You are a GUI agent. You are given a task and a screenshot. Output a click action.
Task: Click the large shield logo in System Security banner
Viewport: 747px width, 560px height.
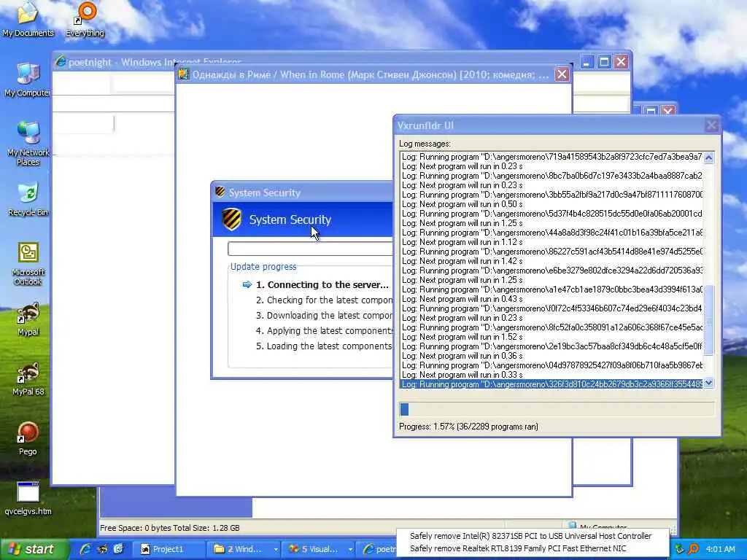[231, 219]
